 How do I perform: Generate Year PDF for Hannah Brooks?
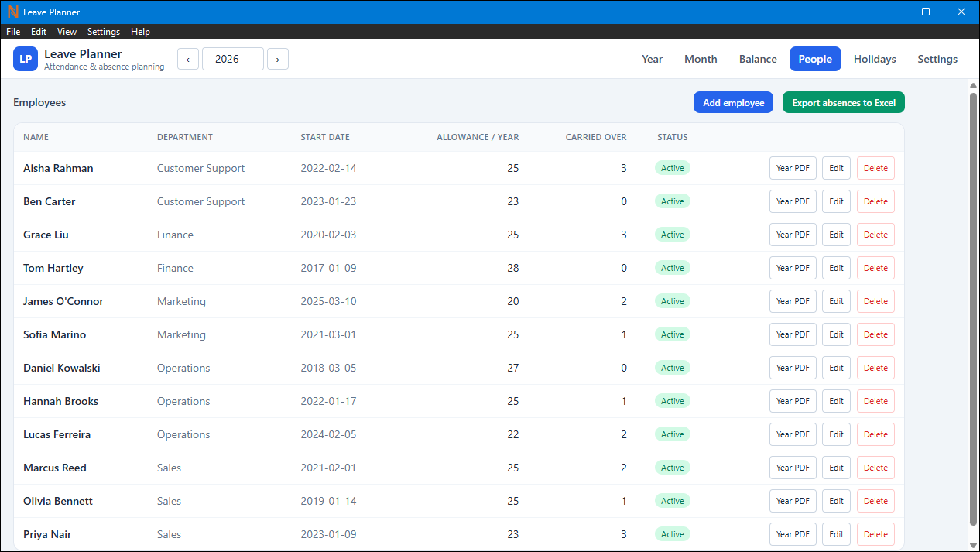pyautogui.click(x=793, y=401)
